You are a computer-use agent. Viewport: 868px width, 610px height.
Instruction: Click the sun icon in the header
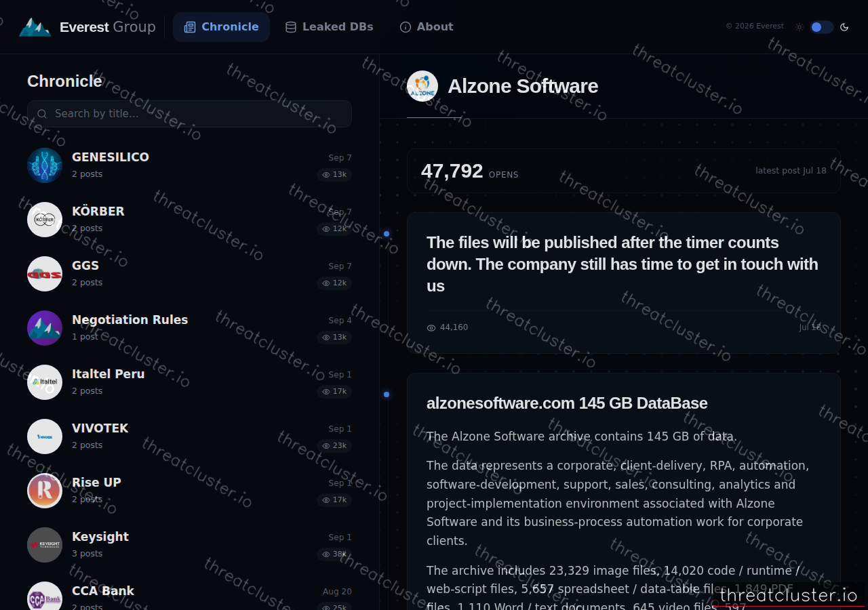[800, 27]
